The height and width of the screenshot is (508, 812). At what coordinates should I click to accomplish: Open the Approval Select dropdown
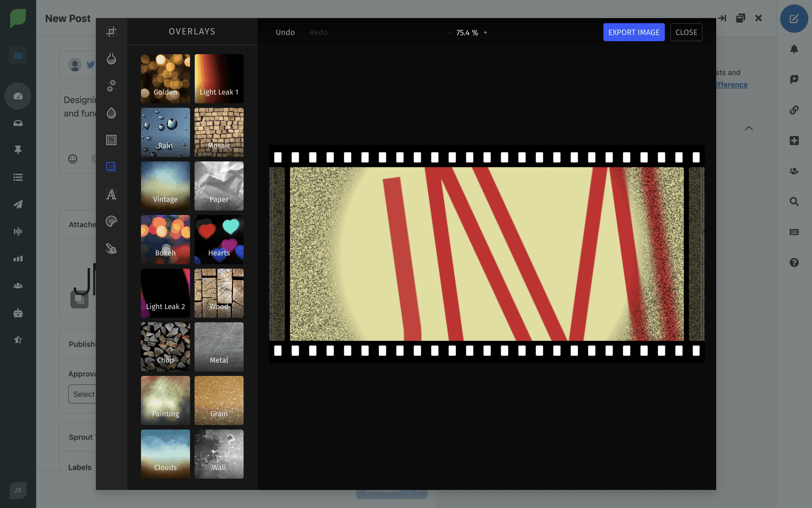coord(82,394)
